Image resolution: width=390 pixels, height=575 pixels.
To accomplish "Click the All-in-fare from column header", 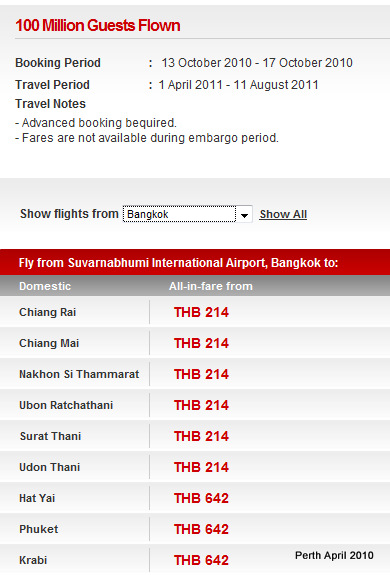I will tap(211, 286).
